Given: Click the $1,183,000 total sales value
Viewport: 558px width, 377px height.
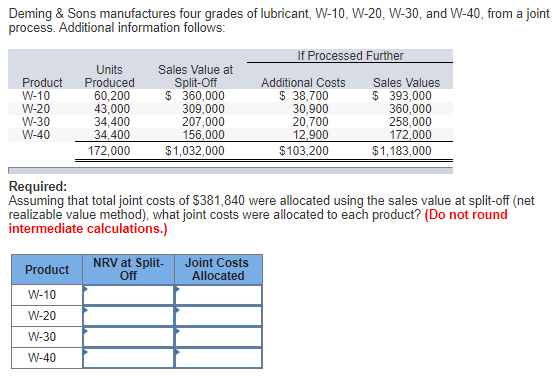Looking at the screenshot, I should 402,151.
